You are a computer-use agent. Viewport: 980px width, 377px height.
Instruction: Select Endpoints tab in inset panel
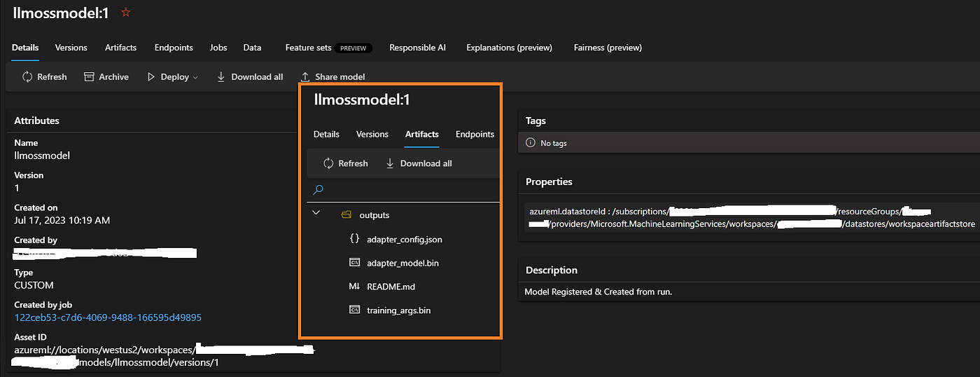[x=475, y=134]
